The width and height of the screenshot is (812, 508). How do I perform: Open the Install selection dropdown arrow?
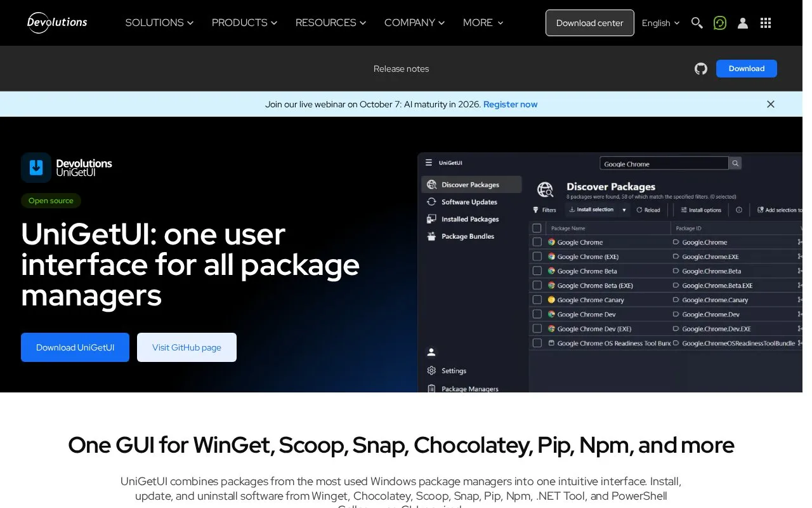pyautogui.click(x=624, y=210)
